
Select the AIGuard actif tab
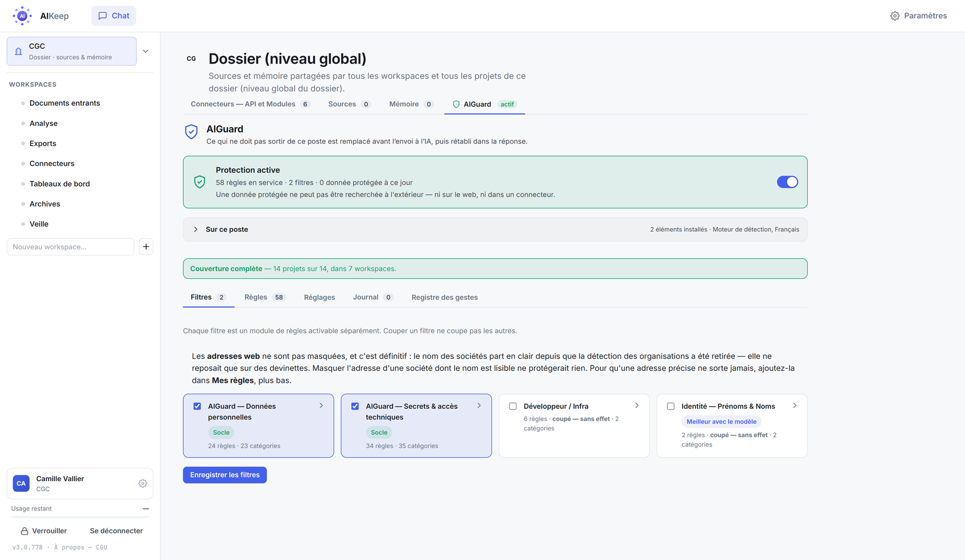coord(485,104)
